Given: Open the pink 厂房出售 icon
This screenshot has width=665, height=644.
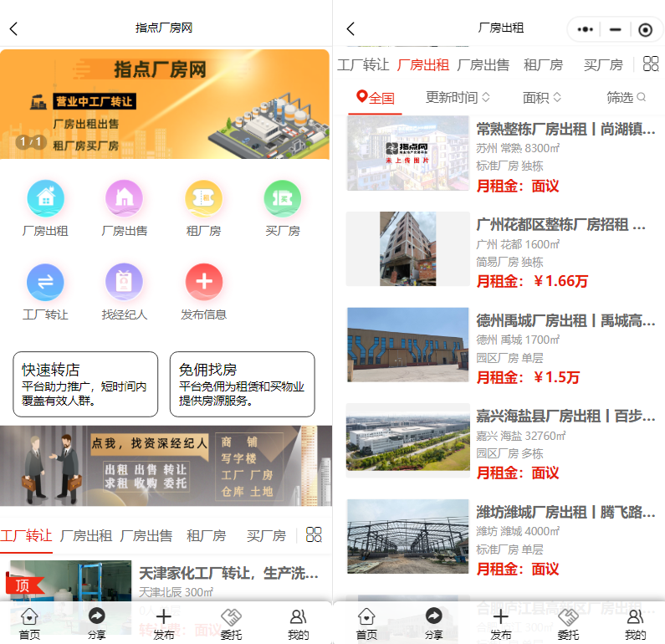Looking at the screenshot, I should click(x=124, y=198).
